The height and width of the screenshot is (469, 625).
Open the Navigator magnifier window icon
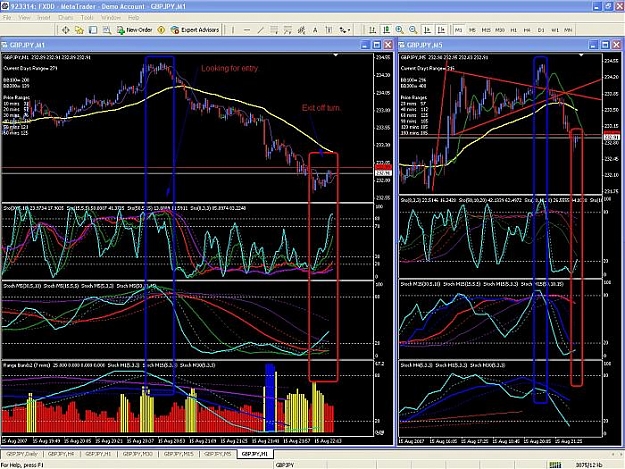point(106,30)
